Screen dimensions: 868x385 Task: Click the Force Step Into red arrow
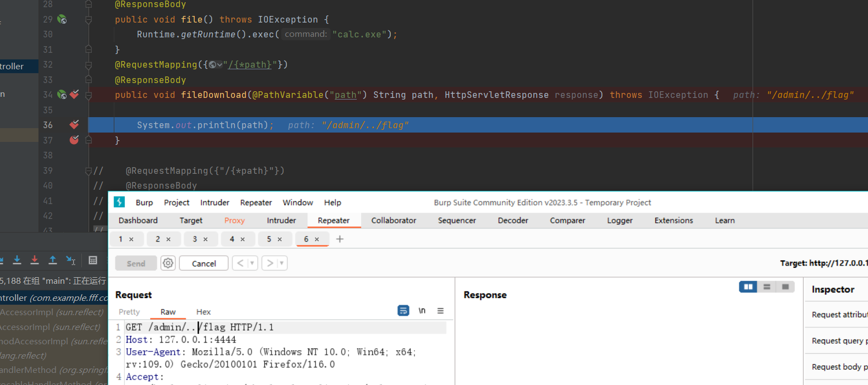coord(35,260)
